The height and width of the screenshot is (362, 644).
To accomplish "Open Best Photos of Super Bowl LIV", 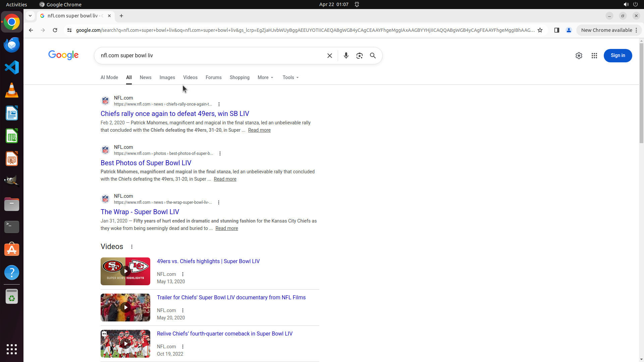I will click(146, 163).
